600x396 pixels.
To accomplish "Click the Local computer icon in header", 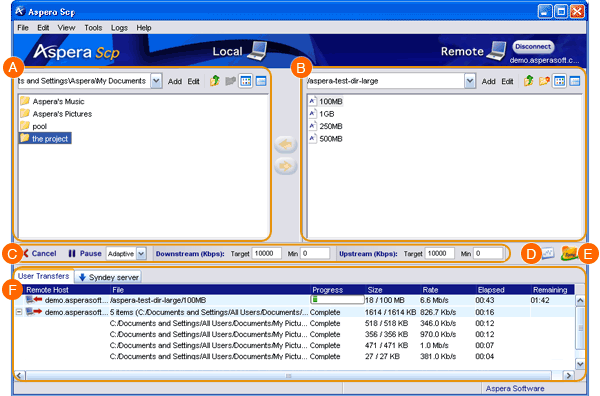I will [257, 51].
